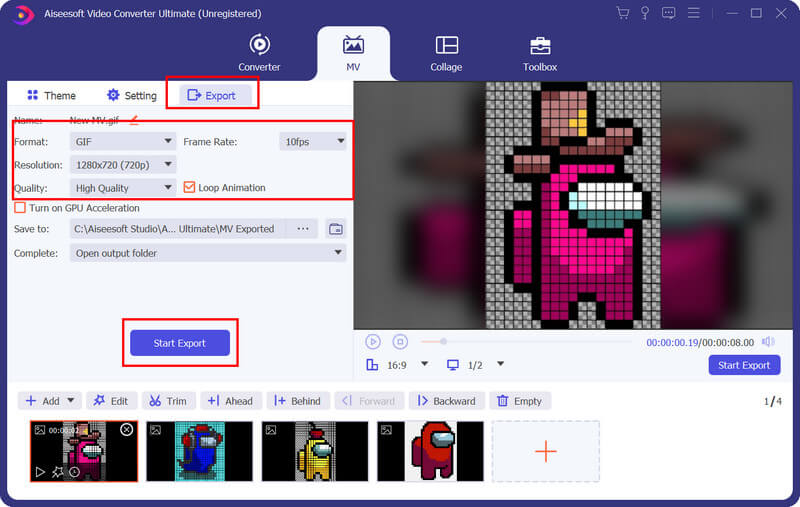Click the aspect ratio icon

(x=372, y=365)
